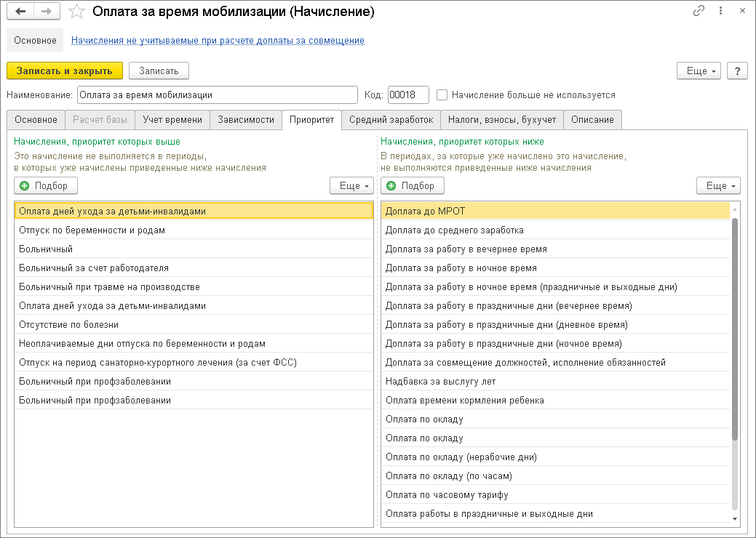Select 'Доплата за работу в праздничные дни (вечернее время)'

coord(555,306)
